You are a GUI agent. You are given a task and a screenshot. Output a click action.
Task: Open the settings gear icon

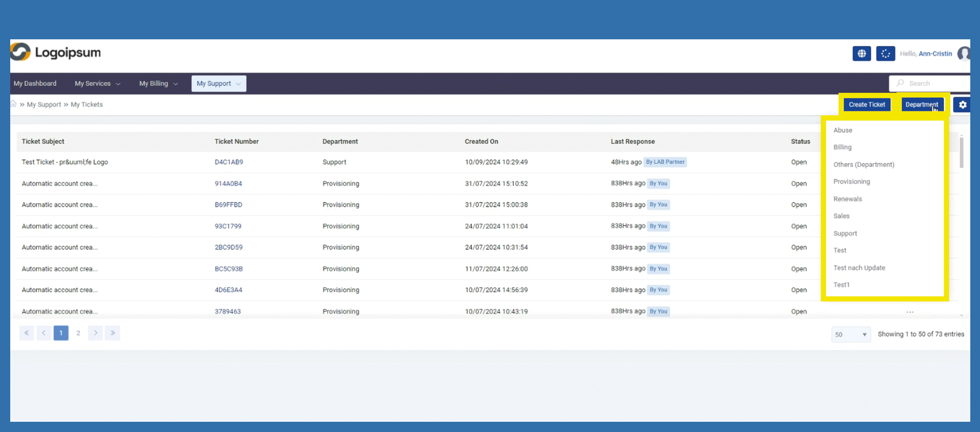(962, 105)
